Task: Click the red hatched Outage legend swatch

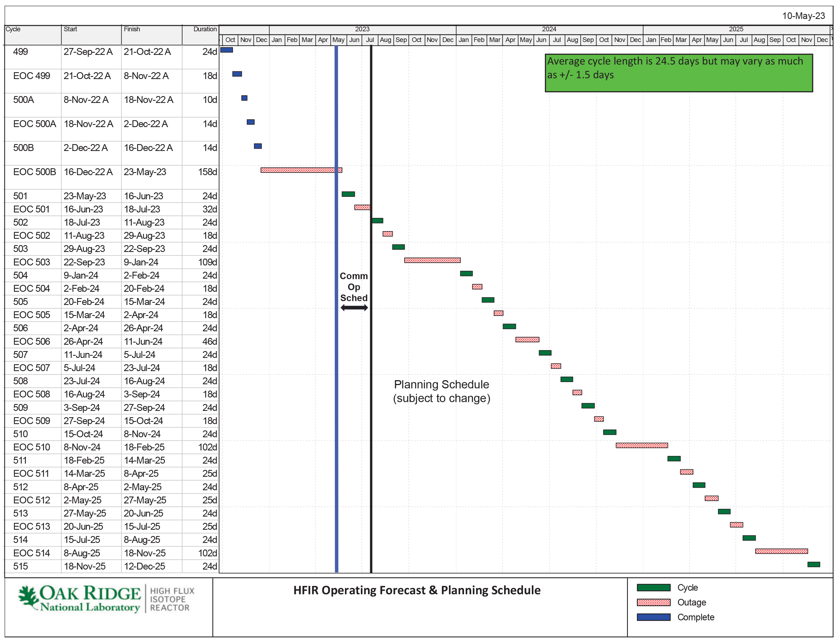Action: (x=654, y=603)
